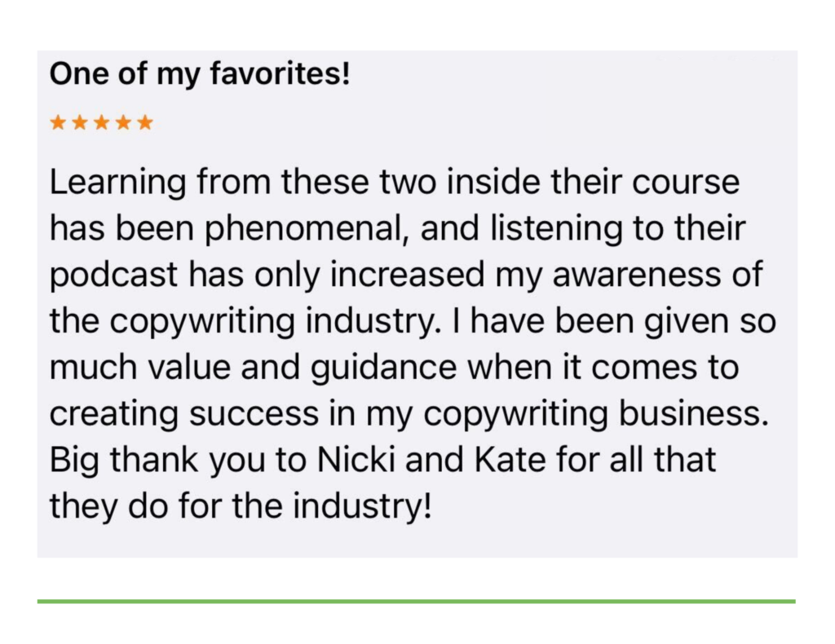835x644 pixels.
Task: Click the final line 'they do for the industry!'
Action: click(241, 506)
